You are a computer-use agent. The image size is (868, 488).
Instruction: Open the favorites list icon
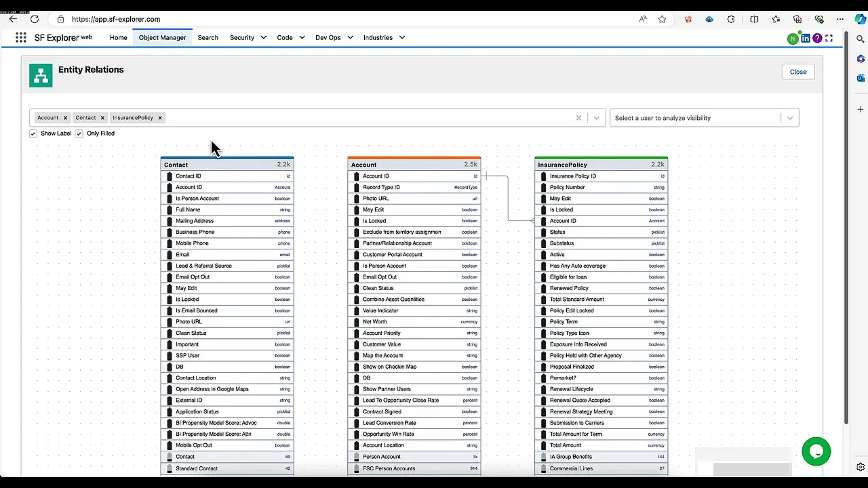tap(776, 19)
